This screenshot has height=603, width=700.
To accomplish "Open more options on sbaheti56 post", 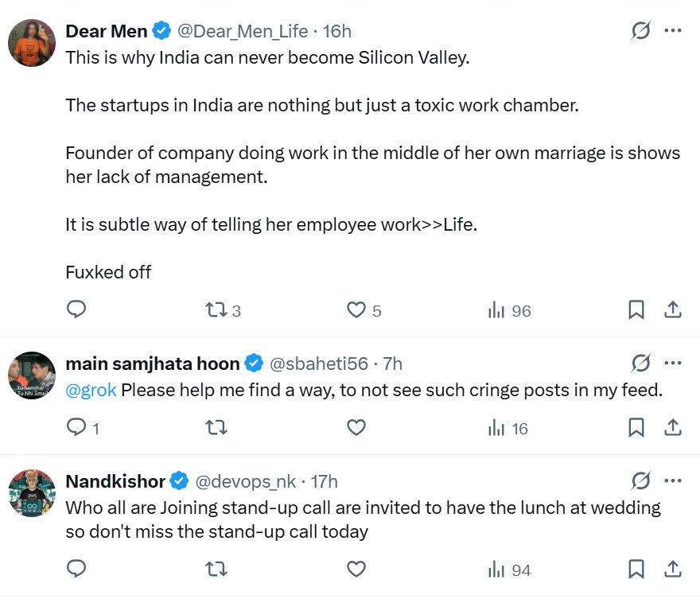I will click(673, 364).
